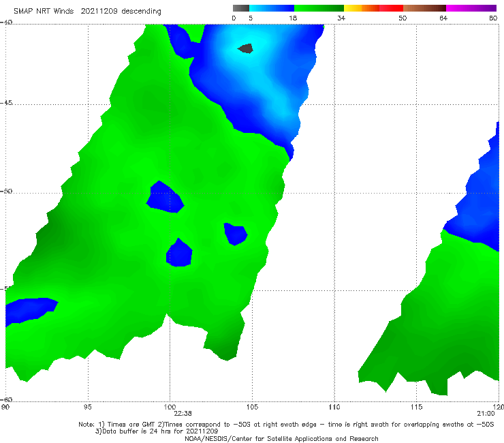Viewport: 504px width, 443px height.
Task: Click the longitude label "105"
Action: (252, 408)
